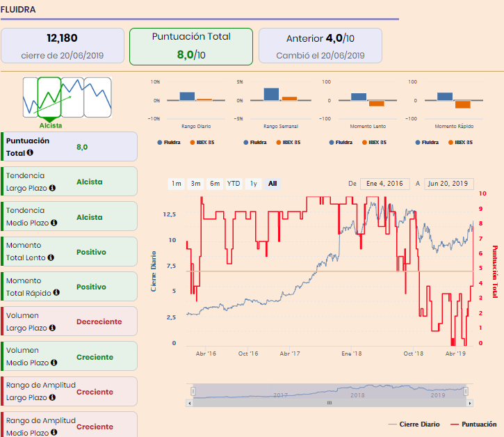Screen dimensions: 504x437
Task: Click the Rango Diario chart title
Action: click(x=196, y=127)
